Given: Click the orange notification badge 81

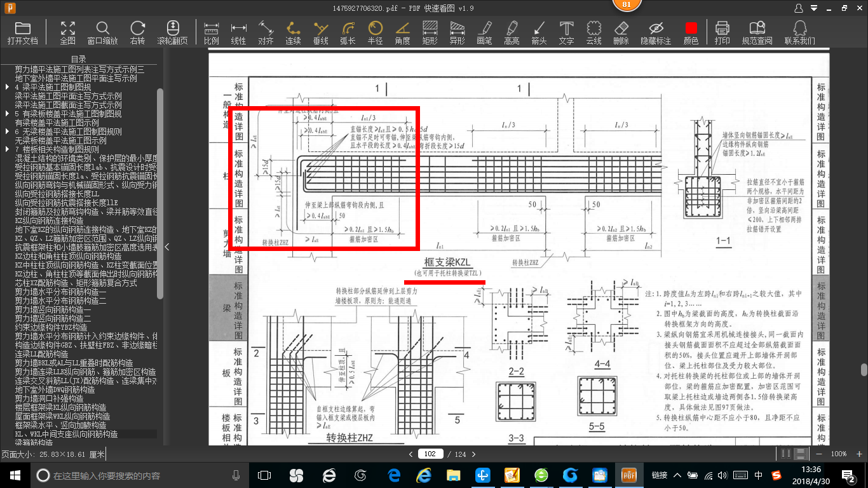Looking at the screenshot, I should (x=626, y=4).
